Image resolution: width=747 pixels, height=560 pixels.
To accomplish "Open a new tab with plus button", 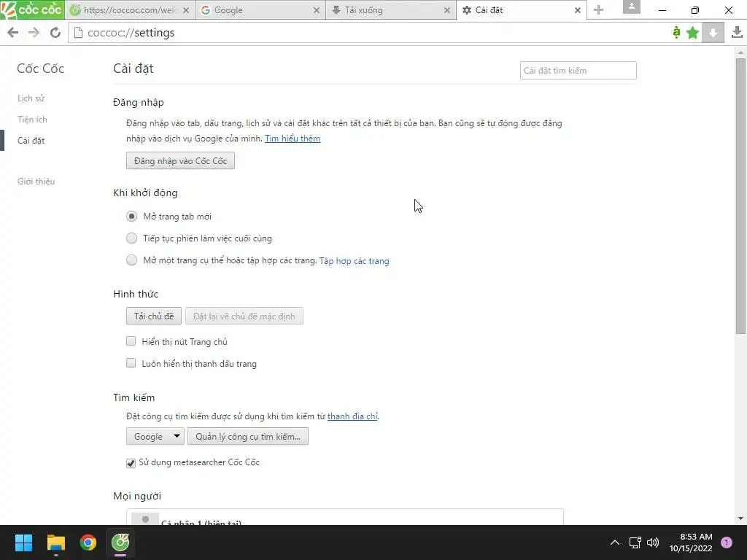I will [x=599, y=10].
